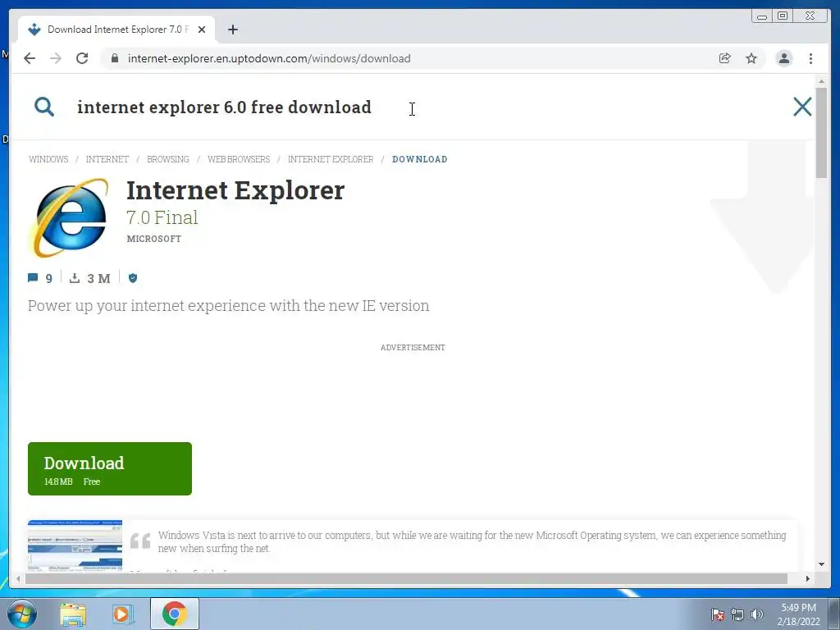Open the comments count icon
Image resolution: width=840 pixels, height=630 pixels.
(x=33, y=277)
